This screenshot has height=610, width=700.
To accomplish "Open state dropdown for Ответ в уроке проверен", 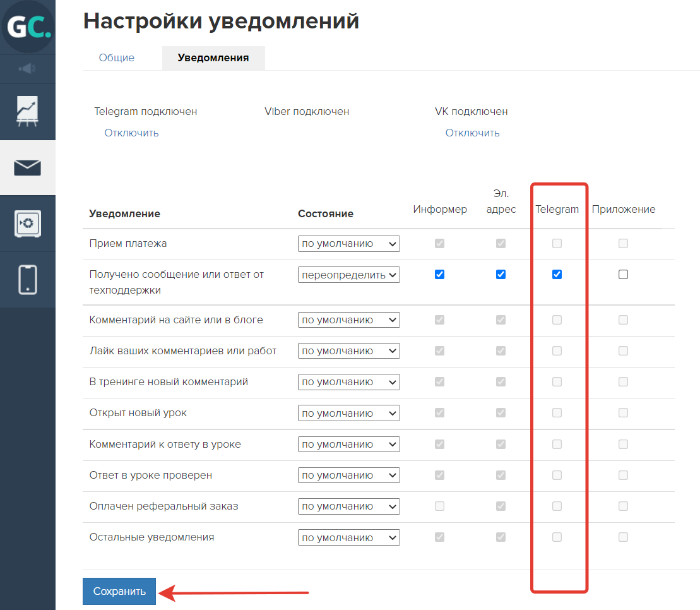I will (348, 475).
